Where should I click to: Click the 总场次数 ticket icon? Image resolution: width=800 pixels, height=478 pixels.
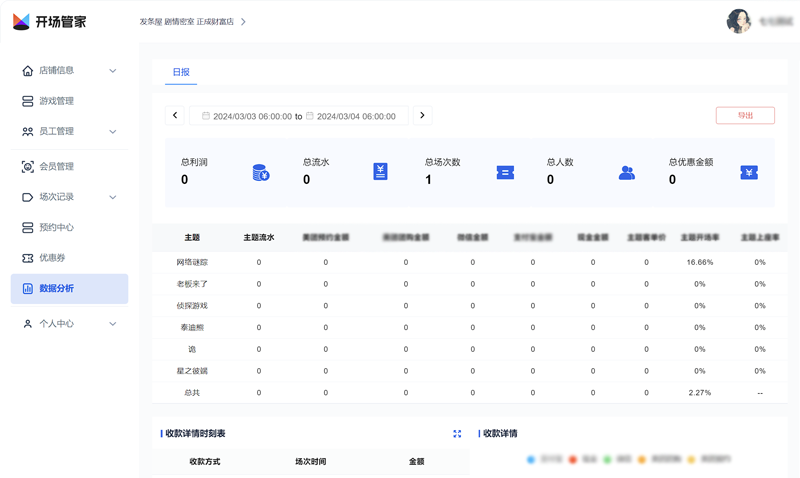[505, 172]
